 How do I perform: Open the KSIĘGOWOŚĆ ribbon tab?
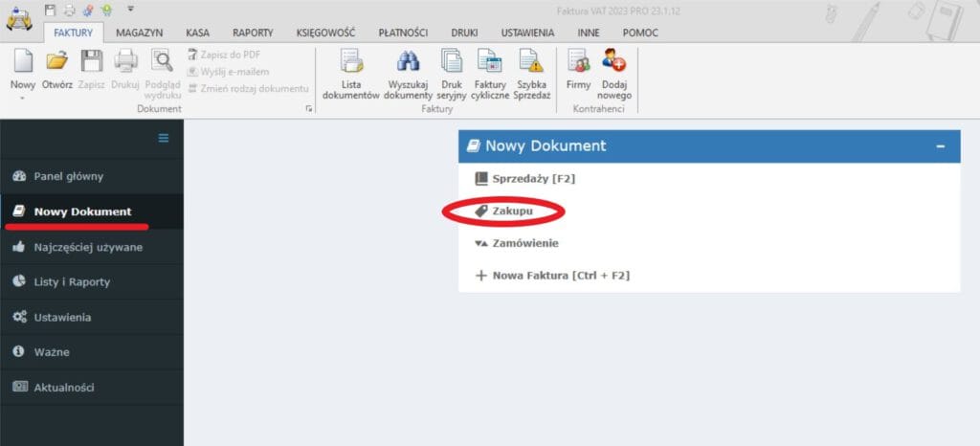(x=324, y=33)
